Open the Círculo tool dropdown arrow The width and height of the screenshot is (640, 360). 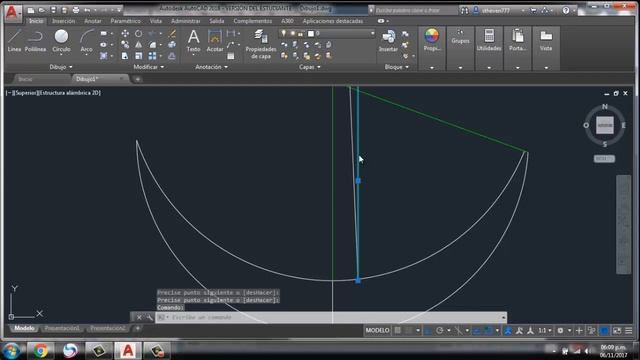(61, 55)
